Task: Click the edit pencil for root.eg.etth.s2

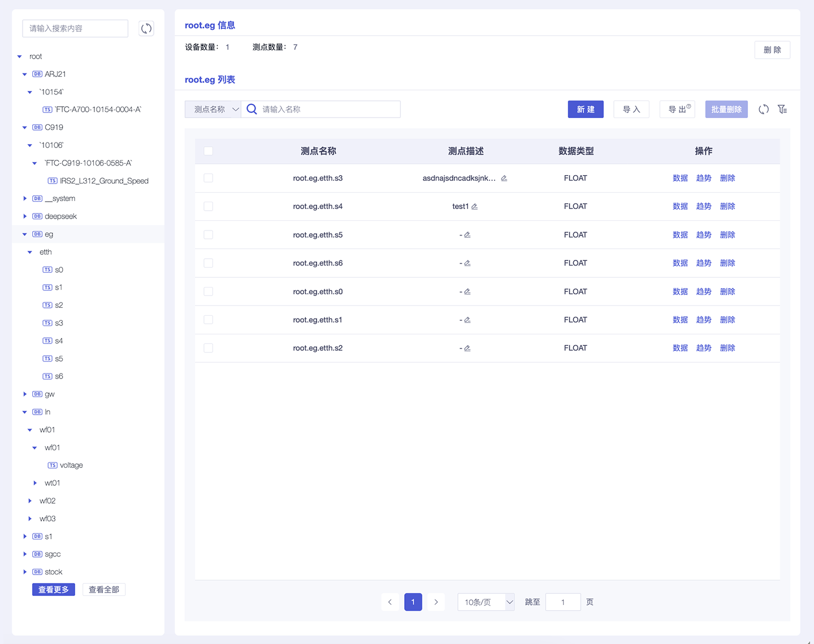Action: pos(467,349)
